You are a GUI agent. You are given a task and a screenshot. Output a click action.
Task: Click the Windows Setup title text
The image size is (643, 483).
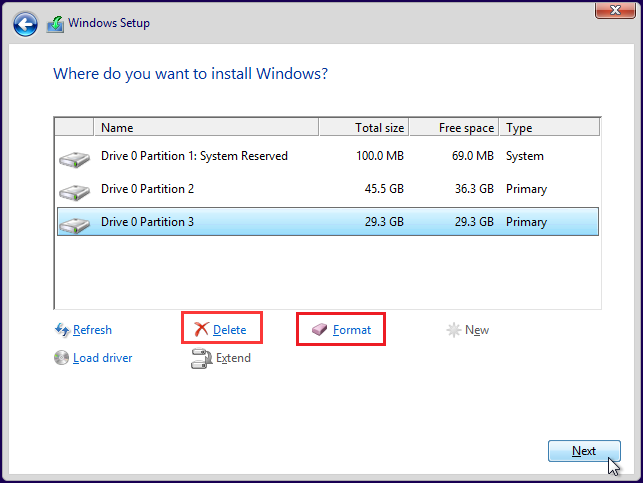109,23
